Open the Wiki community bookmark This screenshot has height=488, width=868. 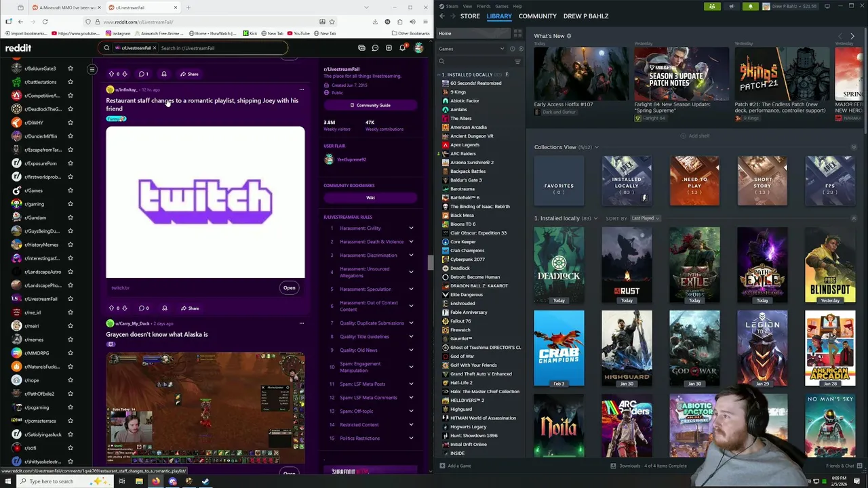click(370, 198)
